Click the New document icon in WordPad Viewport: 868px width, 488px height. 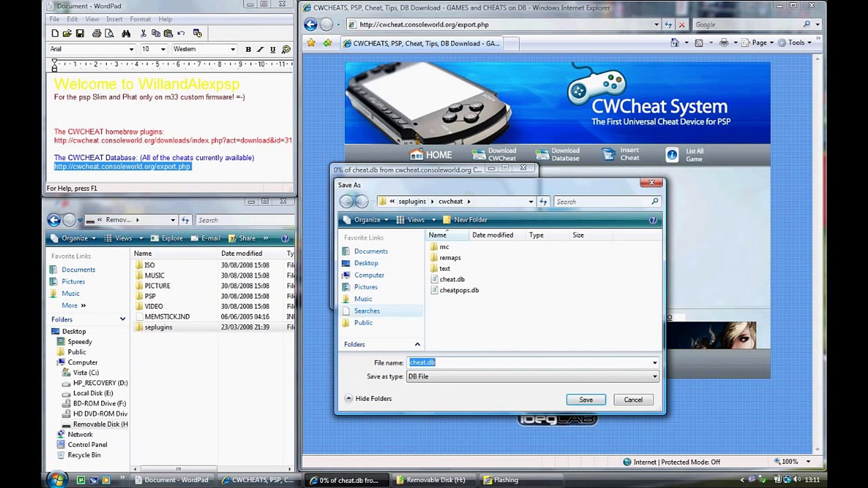[55, 33]
